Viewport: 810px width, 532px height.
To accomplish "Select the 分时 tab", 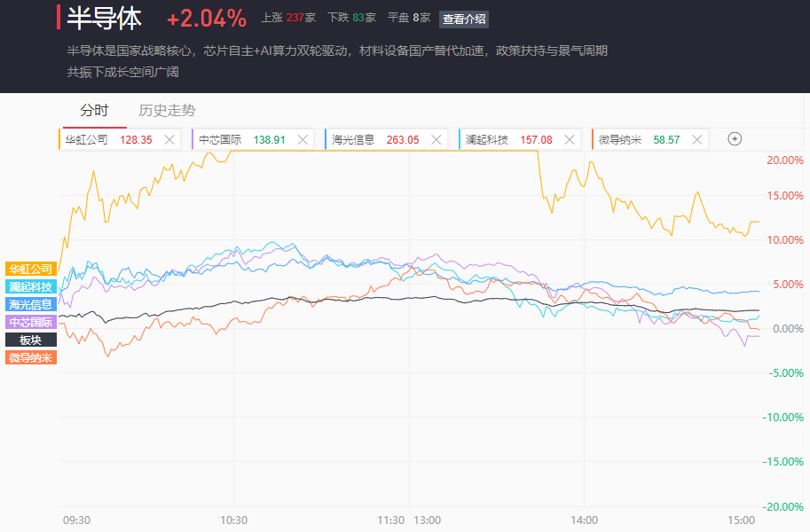I will pyautogui.click(x=94, y=111).
